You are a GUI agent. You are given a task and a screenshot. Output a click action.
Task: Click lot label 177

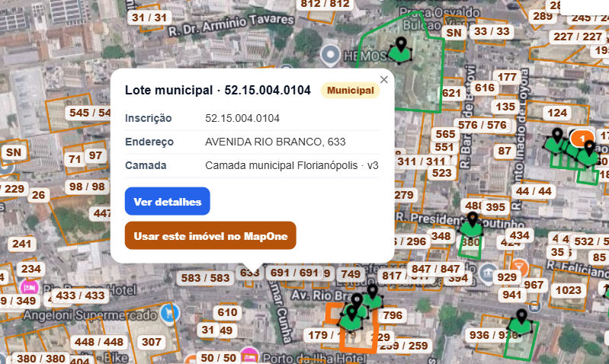pyautogui.click(x=507, y=77)
